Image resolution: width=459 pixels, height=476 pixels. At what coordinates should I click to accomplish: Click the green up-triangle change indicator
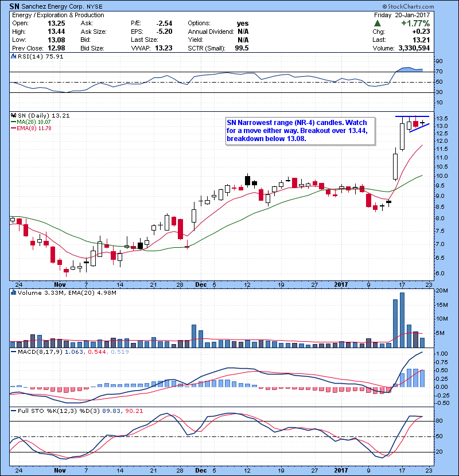[x=378, y=24]
